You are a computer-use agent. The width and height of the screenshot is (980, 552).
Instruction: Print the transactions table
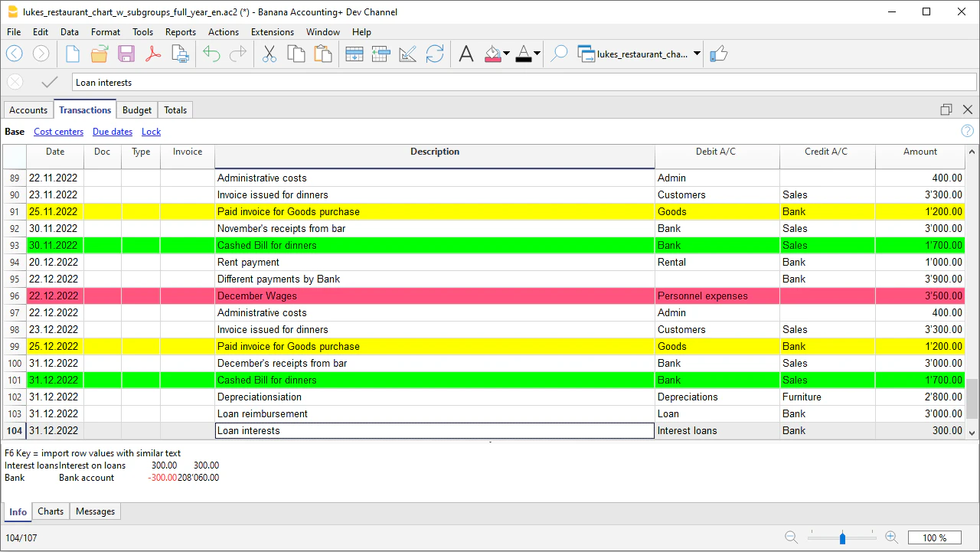[x=181, y=54]
